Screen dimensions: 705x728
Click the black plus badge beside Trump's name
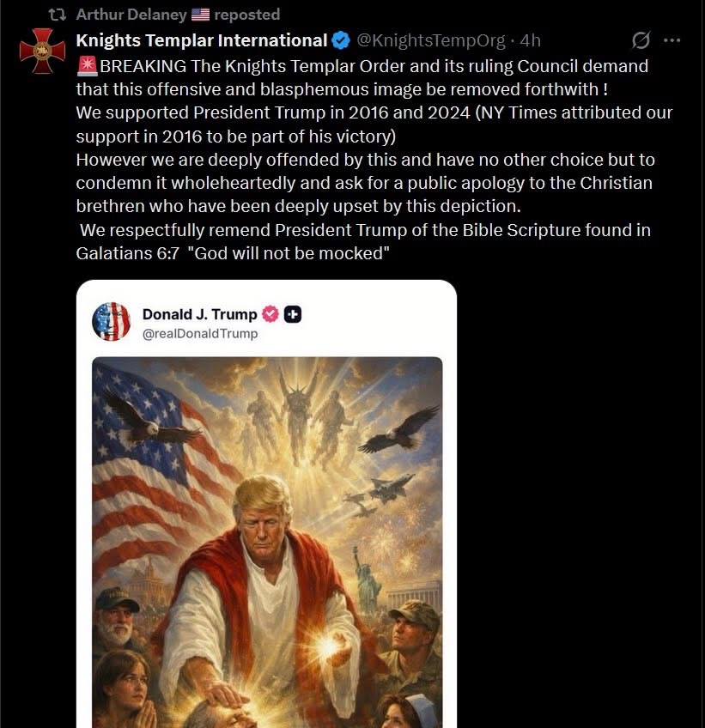pyautogui.click(x=292, y=314)
